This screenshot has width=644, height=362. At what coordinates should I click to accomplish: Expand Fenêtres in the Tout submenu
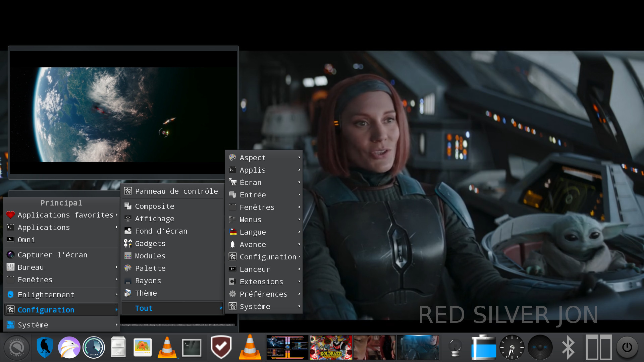click(x=264, y=207)
